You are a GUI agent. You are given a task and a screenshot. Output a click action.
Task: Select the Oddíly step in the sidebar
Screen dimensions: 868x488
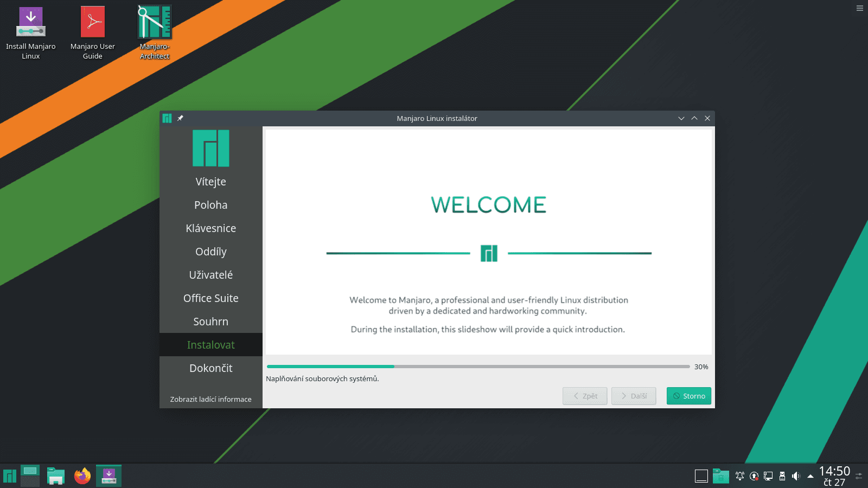pos(210,252)
